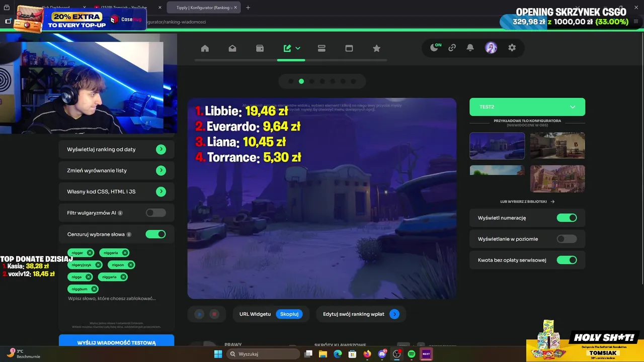Open 'Zmień wyrównanie listy' green arrow

161,170
